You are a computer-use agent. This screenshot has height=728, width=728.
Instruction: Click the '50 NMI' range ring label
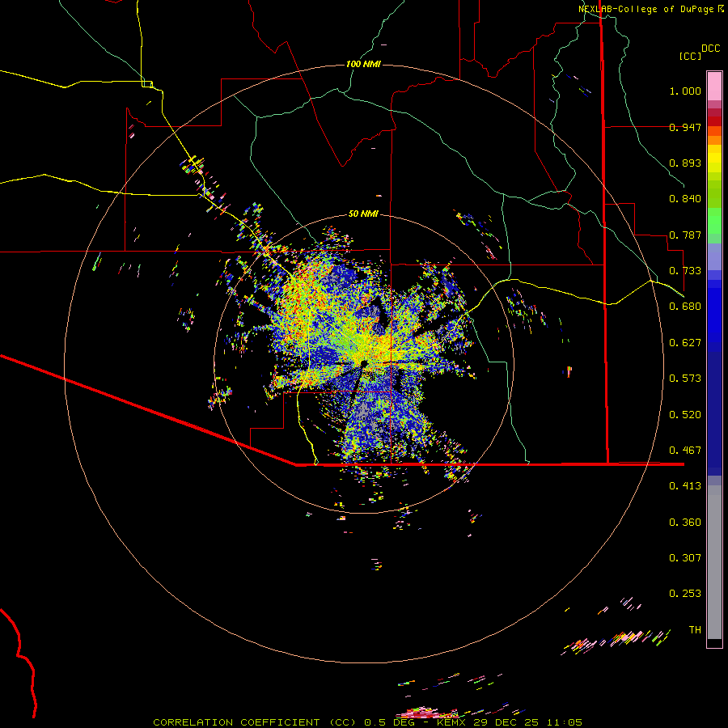pyautogui.click(x=363, y=214)
